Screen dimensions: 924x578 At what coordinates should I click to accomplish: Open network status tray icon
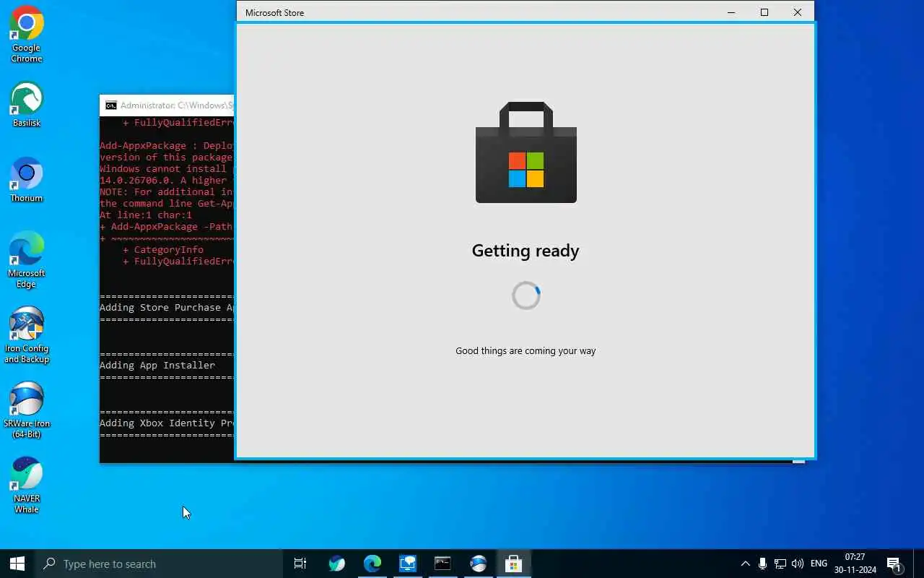tap(780, 564)
